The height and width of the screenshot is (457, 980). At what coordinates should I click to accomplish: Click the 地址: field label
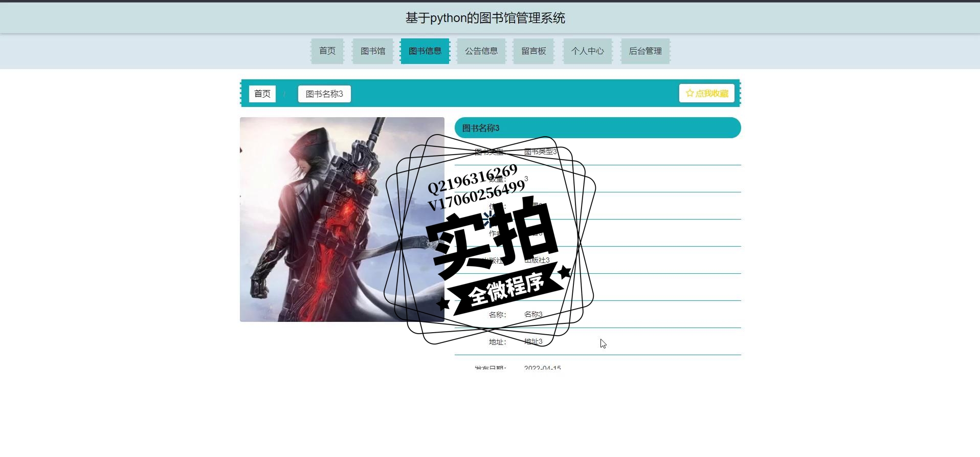(498, 342)
